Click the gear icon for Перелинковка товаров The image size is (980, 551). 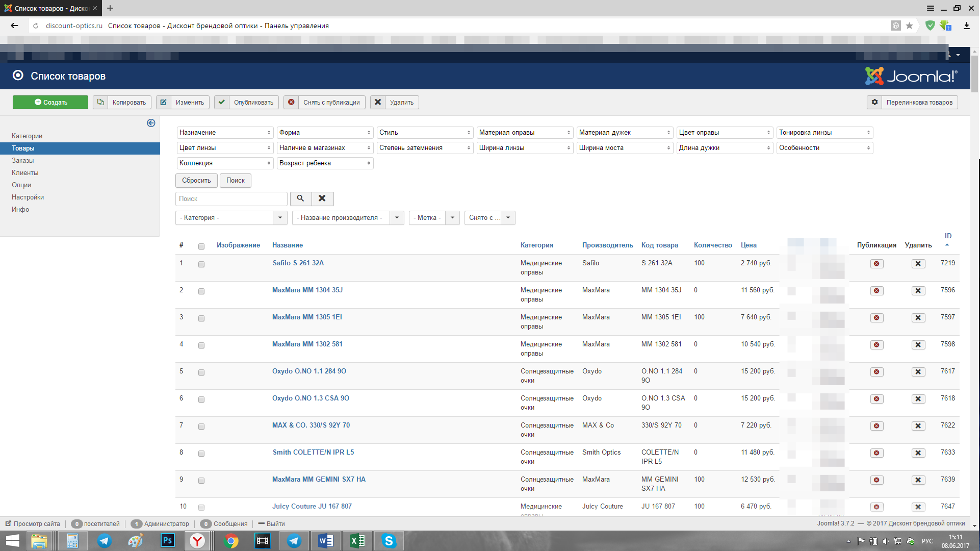(x=874, y=102)
